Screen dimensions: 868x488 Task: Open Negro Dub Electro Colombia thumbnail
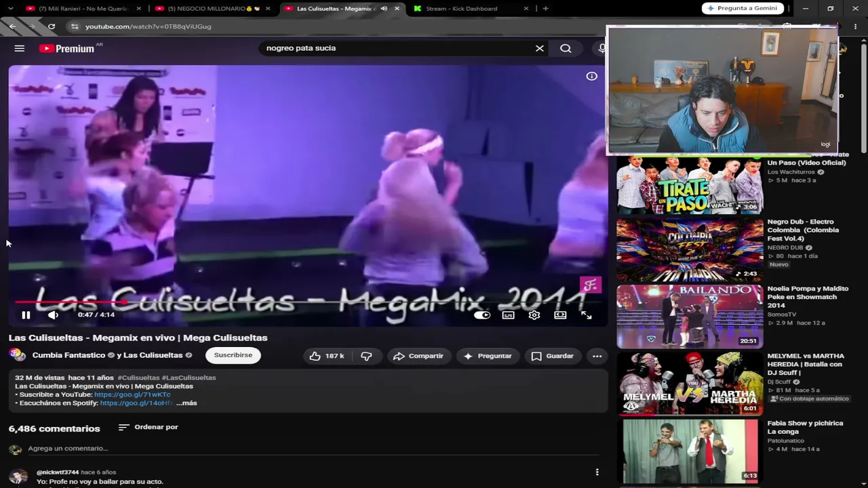pyautogui.click(x=690, y=250)
